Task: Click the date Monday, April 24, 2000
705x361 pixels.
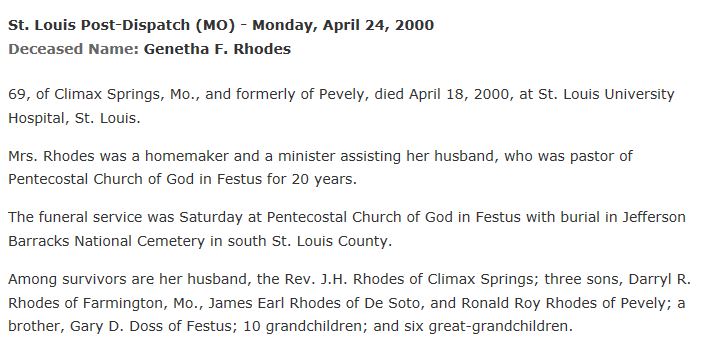Action: 343,25
